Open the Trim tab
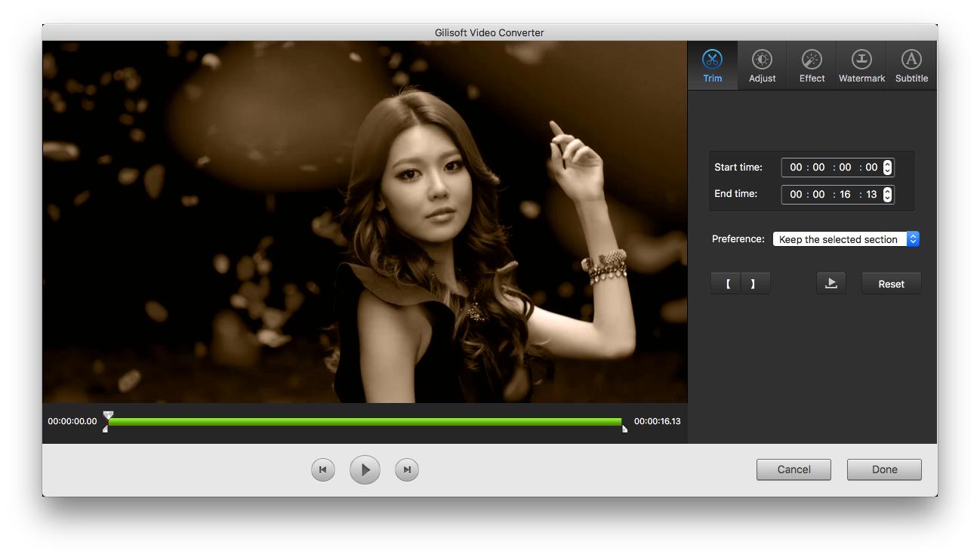This screenshot has height=557, width=980. (x=712, y=66)
